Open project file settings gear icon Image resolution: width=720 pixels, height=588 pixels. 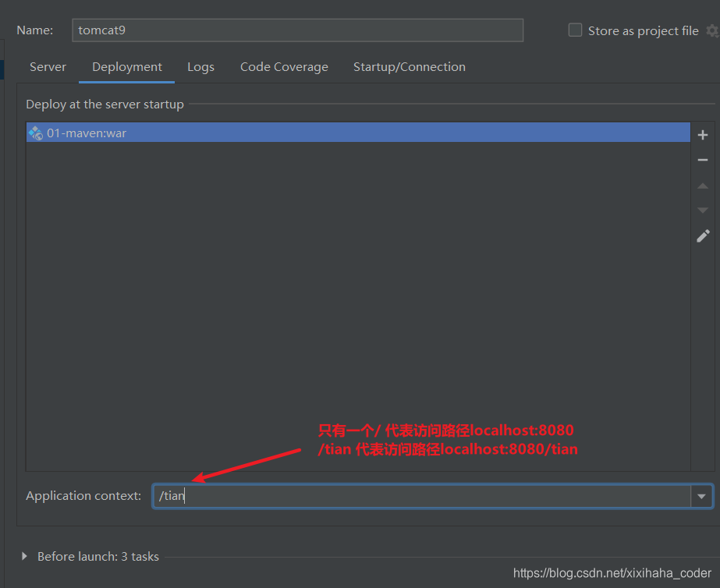(713, 30)
